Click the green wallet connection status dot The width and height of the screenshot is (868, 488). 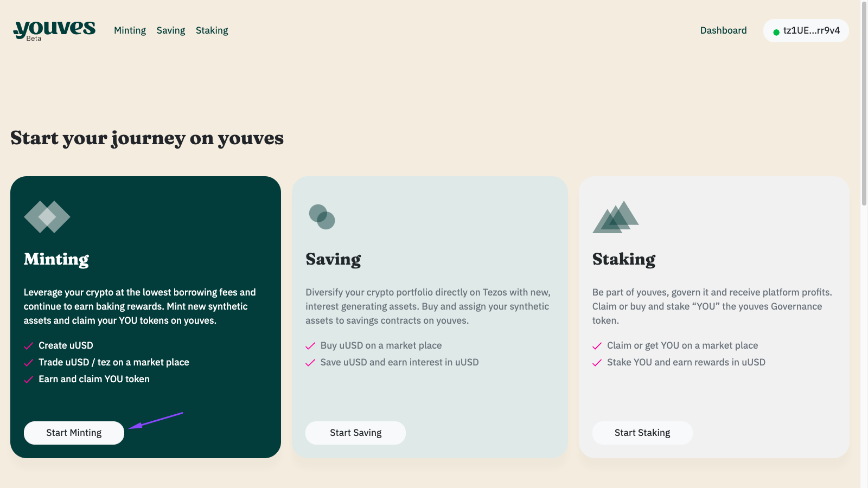pos(776,32)
